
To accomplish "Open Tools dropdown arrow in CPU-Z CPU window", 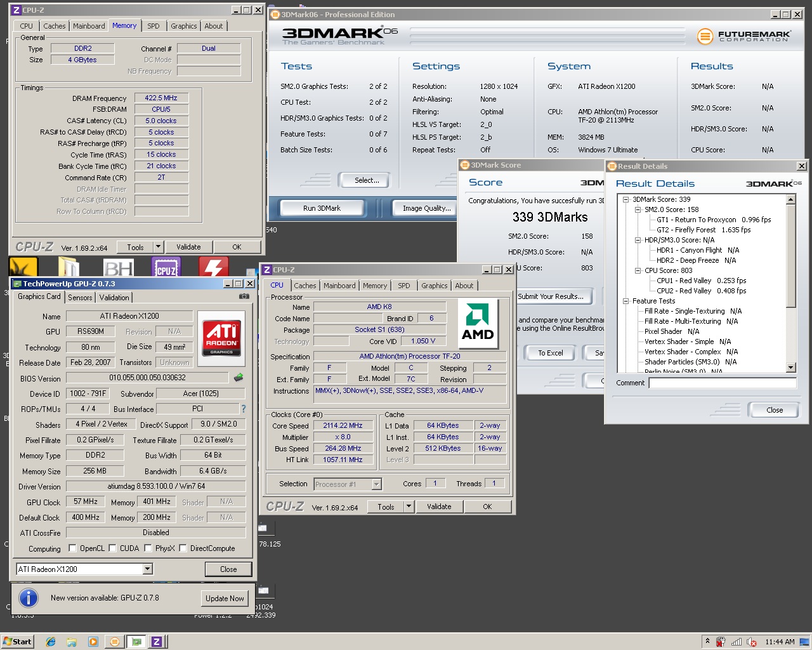I will point(409,507).
